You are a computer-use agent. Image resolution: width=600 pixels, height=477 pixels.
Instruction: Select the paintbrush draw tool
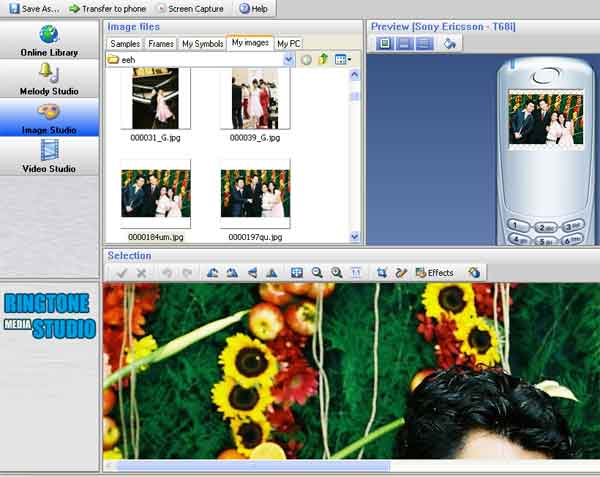click(401, 273)
